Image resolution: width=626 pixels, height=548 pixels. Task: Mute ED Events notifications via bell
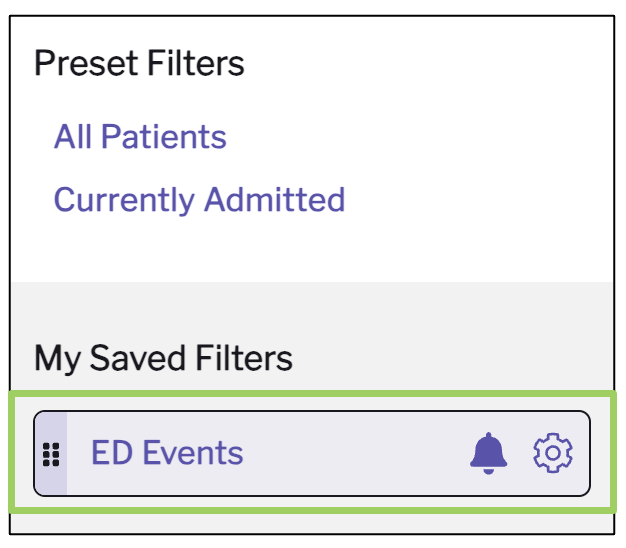[x=488, y=453]
